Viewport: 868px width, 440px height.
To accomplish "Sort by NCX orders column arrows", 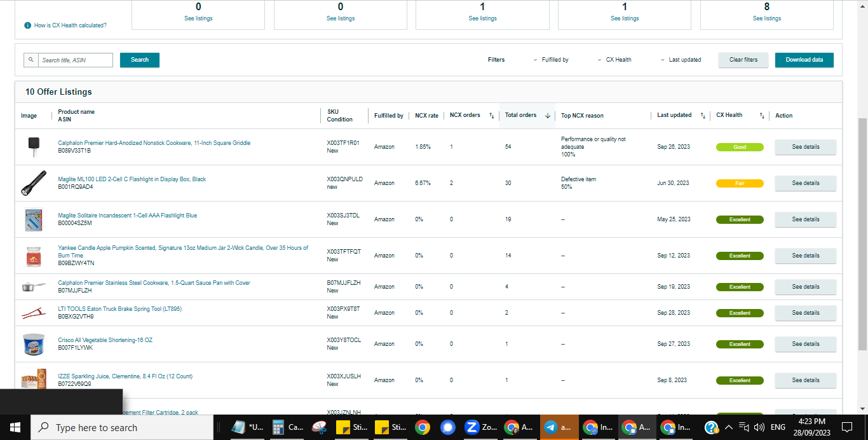I will click(x=492, y=116).
